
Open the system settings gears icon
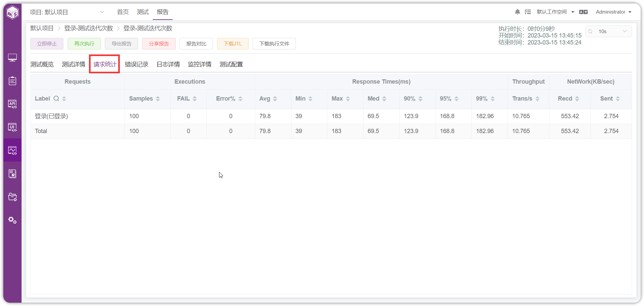tap(12, 220)
